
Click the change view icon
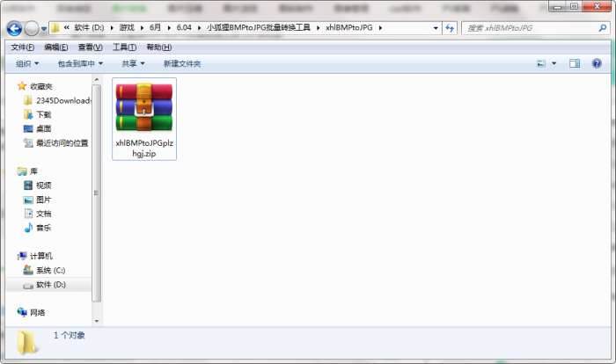pos(541,63)
